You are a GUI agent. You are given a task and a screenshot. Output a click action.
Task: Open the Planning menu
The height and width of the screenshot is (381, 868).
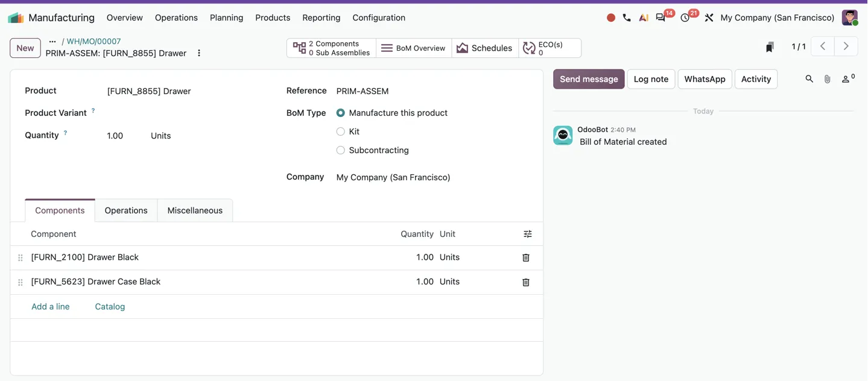pyautogui.click(x=227, y=17)
